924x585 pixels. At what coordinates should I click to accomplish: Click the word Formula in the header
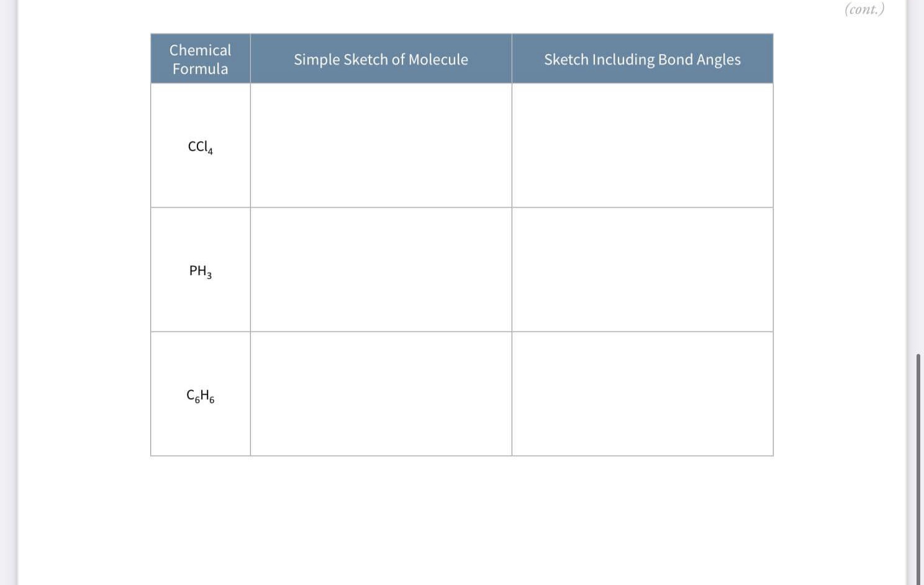click(x=201, y=69)
